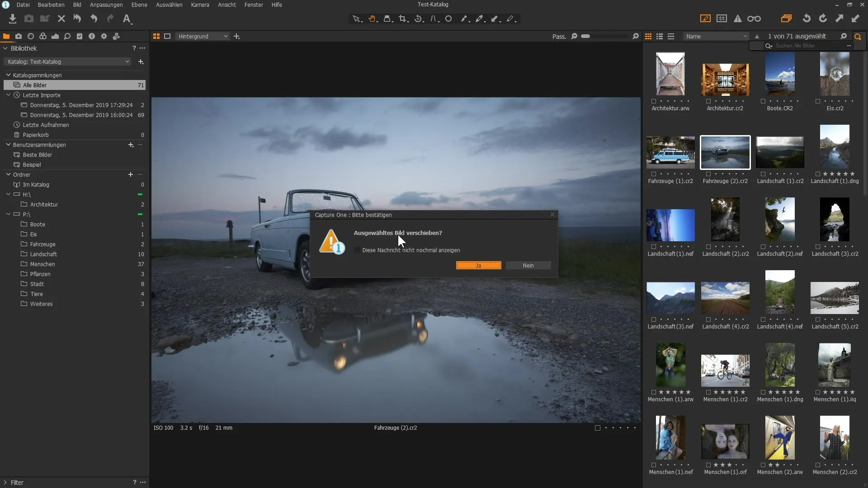Confirm the move with the Ja button
The image size is (868, 488).
click(x=478, y=266)
